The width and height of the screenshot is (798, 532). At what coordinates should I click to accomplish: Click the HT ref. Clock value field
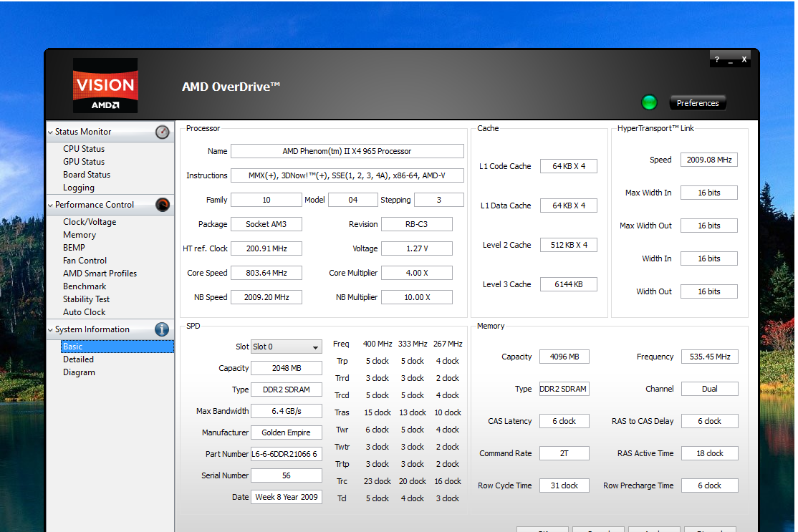pyautogui.click(x=266, y=248)
